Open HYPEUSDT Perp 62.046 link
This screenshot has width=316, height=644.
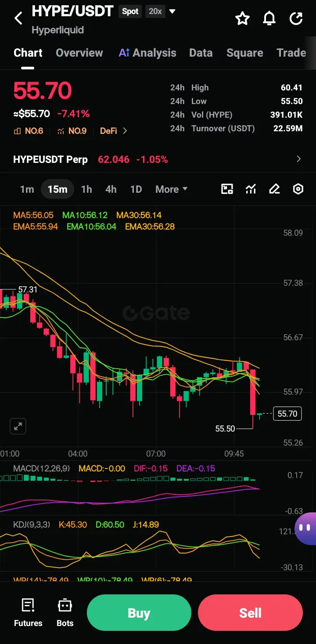pyautogui.click(x=90, y=159)
